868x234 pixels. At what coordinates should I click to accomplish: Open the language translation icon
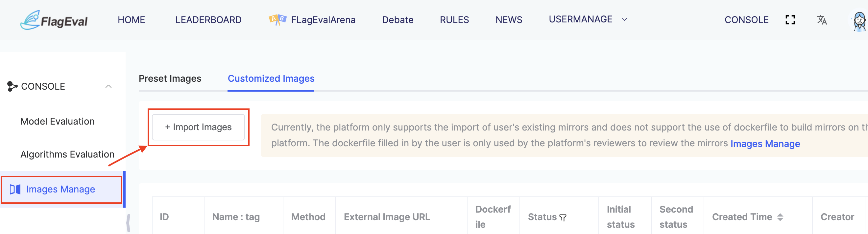click(x=822, y=20)
